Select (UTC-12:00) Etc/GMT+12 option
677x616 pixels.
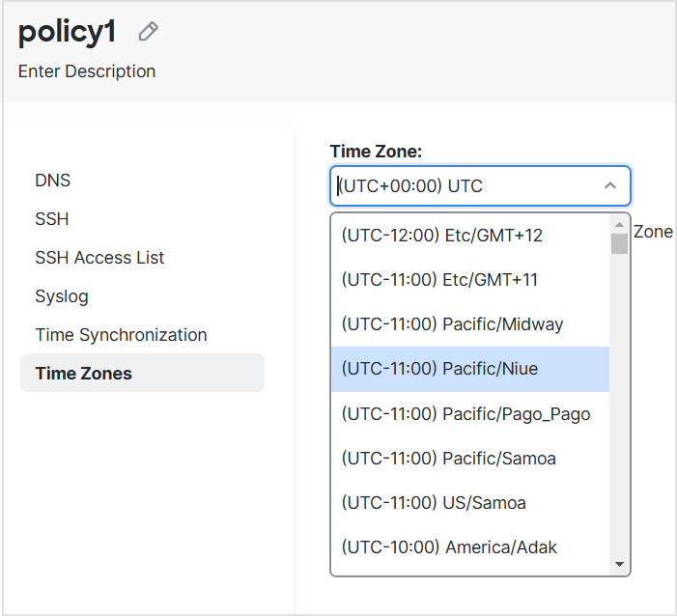tap(442, 236)
